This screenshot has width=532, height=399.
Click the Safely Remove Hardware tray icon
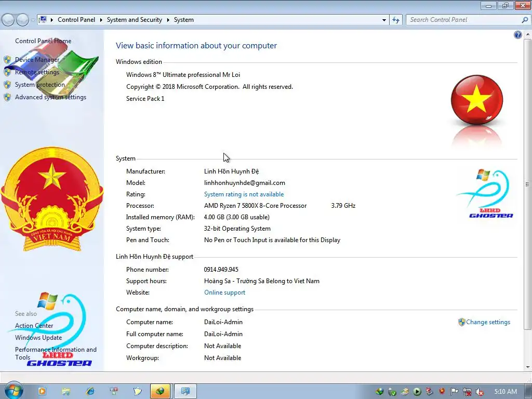[392, 392]
